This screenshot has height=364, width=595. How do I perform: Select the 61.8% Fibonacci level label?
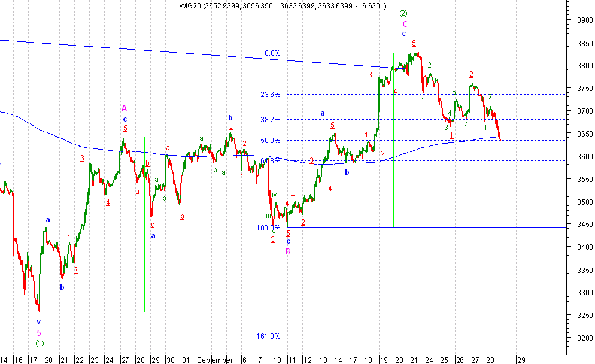click(x=270, y=161)
